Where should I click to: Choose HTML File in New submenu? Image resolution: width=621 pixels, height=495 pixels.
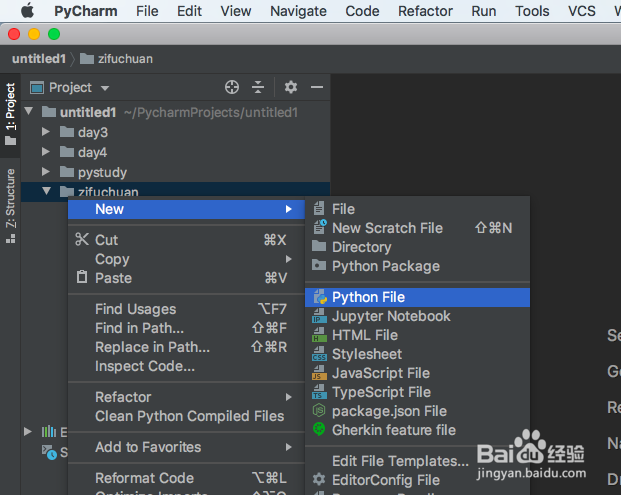click(x=417, y=335)
